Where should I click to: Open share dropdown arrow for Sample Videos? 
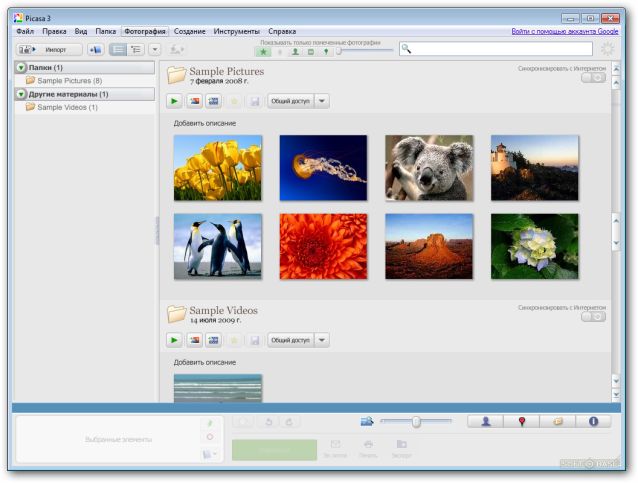(x=322, y=340)
